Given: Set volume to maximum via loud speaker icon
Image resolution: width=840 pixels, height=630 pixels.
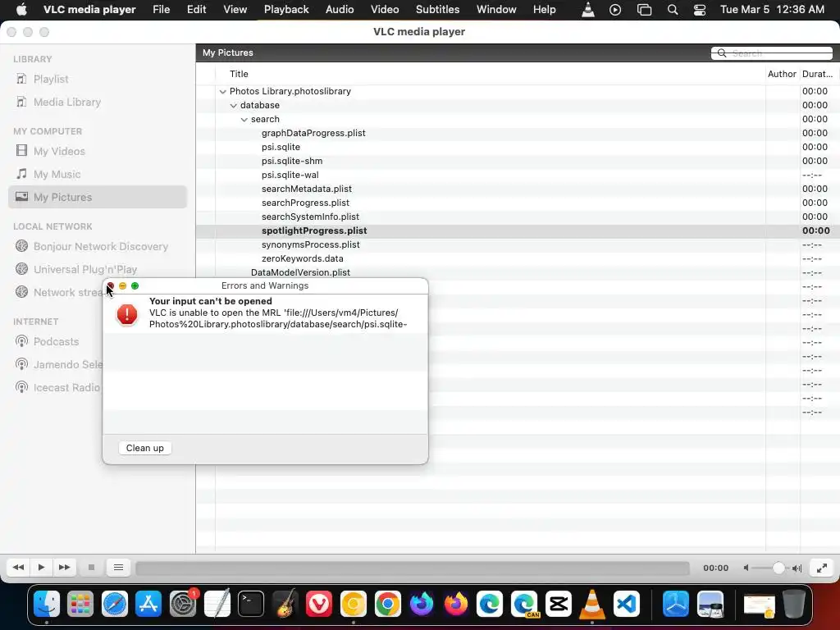Looking at the screenshot, I should click(x=797, y=568).
